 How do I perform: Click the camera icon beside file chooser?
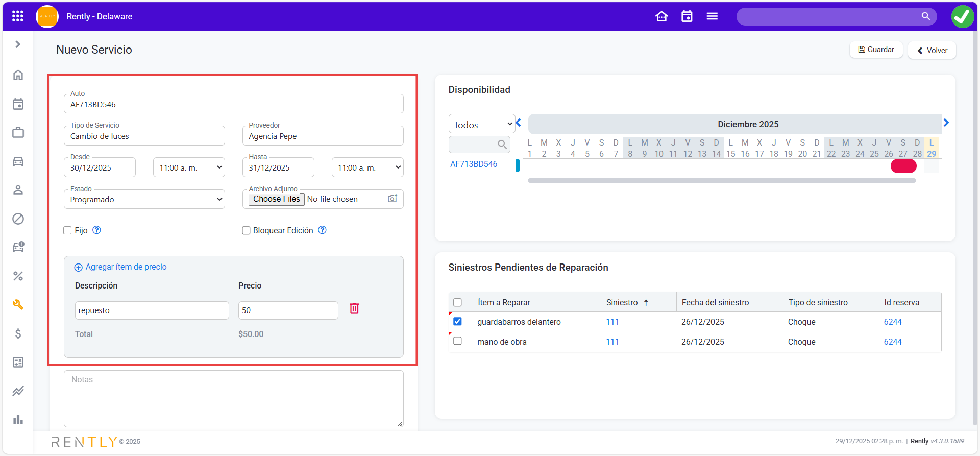(392, 199)
